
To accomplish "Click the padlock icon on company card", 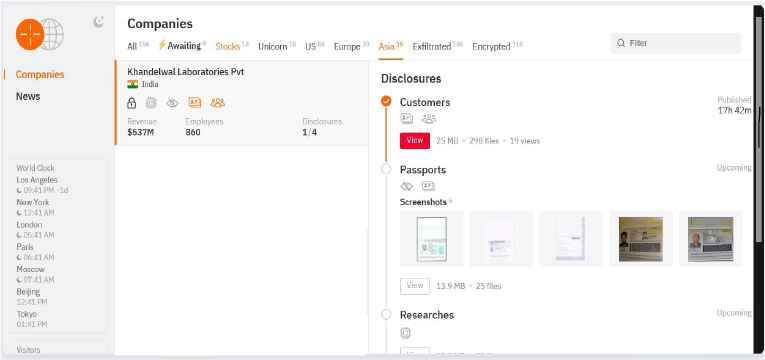I will [131, 103].
